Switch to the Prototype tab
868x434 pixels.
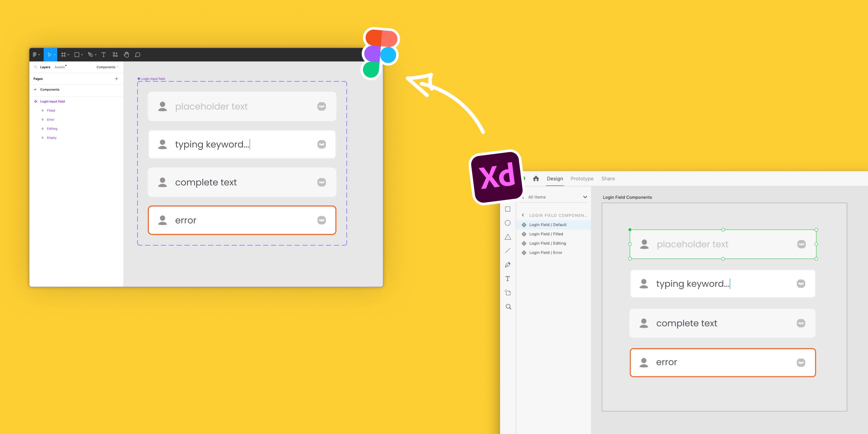click(582, 179)
